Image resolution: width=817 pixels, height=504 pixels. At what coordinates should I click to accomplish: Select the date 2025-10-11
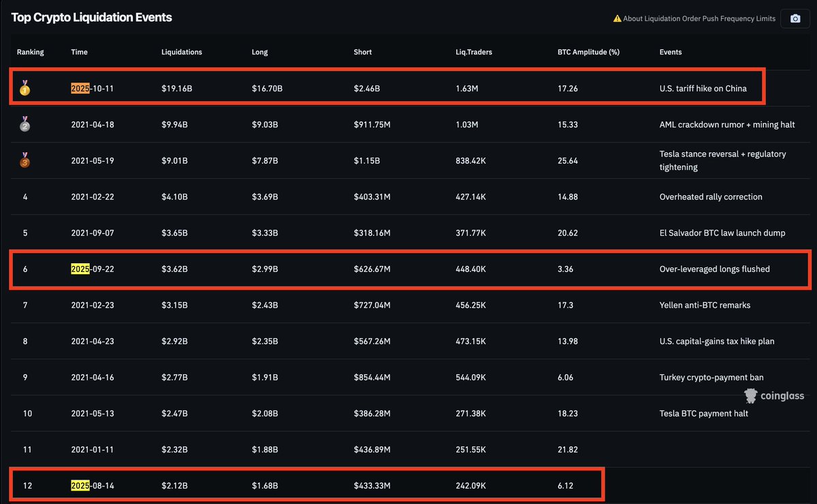tap(92, 88)
